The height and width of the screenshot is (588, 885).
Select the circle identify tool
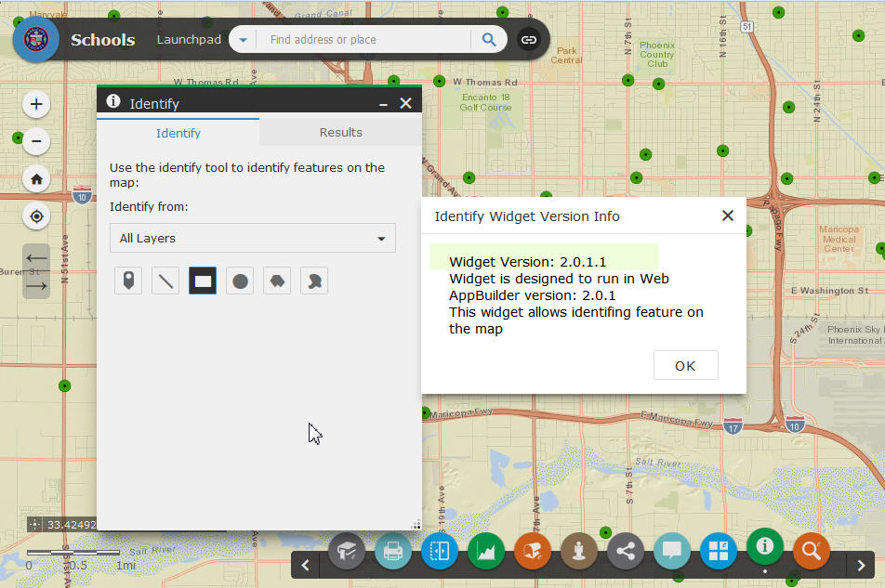coord(240,281)
